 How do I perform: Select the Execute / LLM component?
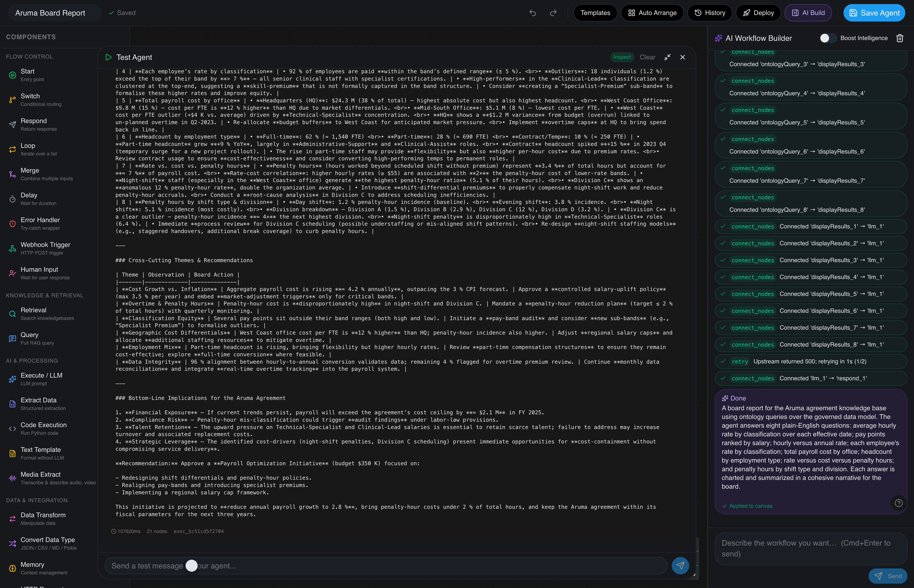(x=49, y=379)
